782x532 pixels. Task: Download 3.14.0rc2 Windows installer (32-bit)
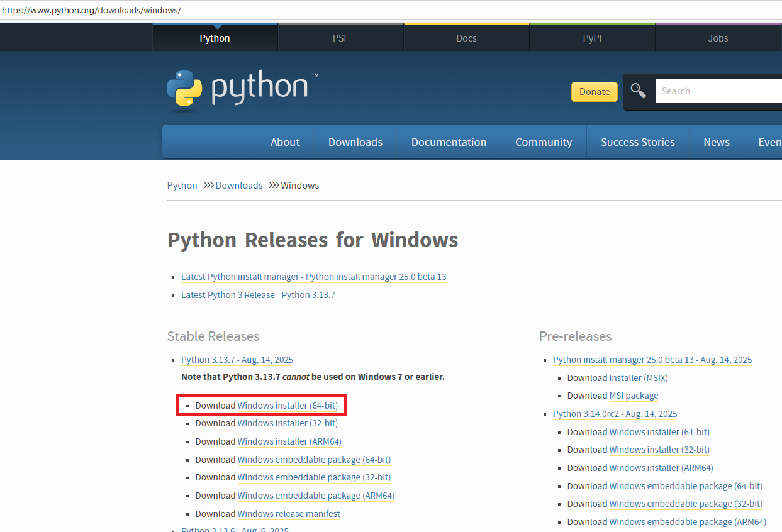point(659,450)
